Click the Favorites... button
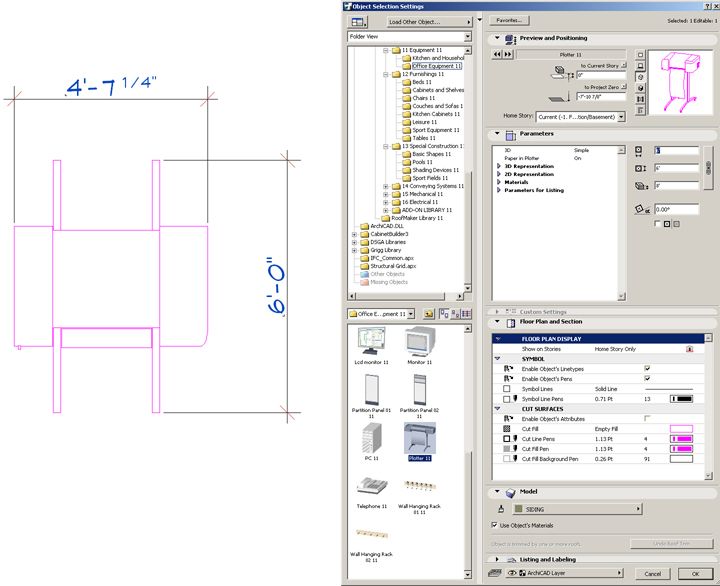Image resolution: width=720 pixels, height=586 pixels. click(x=509, y=20)
